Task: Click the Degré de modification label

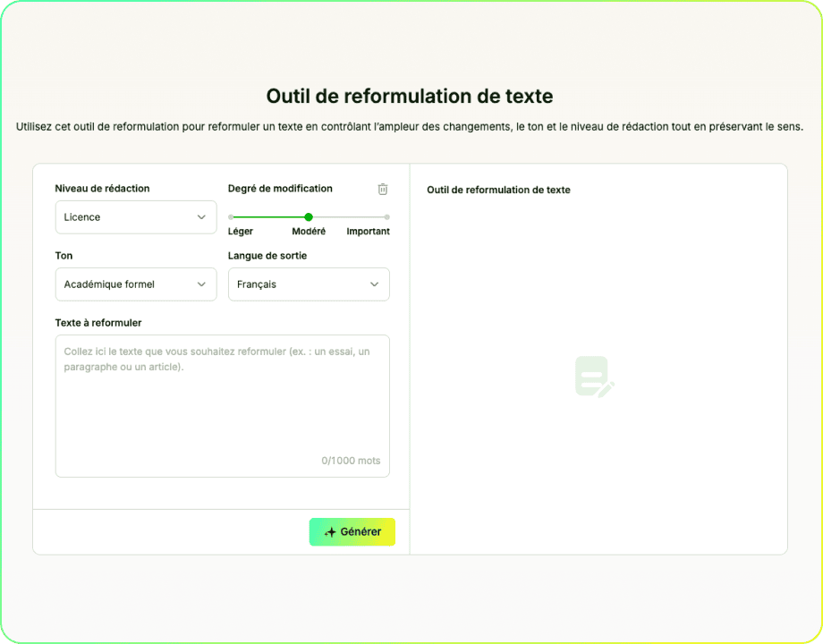Action: pos(280,189)
